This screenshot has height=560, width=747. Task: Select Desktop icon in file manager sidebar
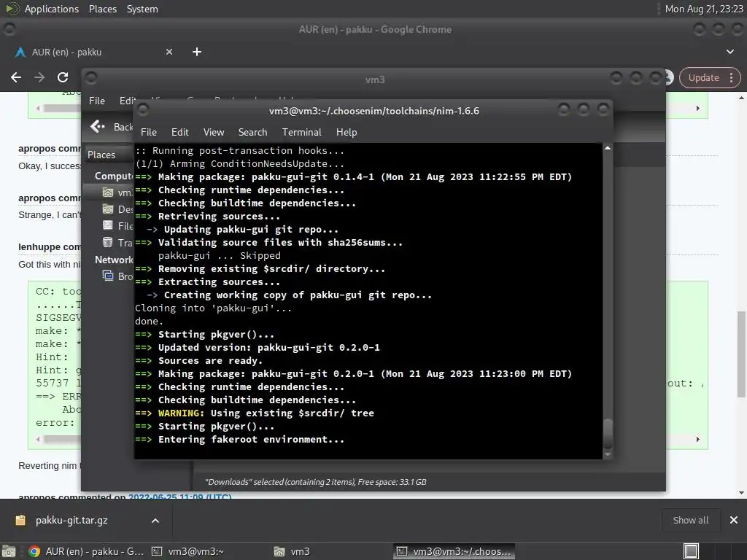coord(108,209)
